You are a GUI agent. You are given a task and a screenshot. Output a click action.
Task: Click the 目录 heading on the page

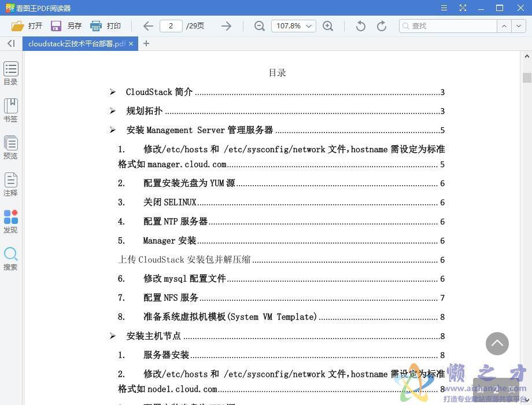[x=277, y=73]
